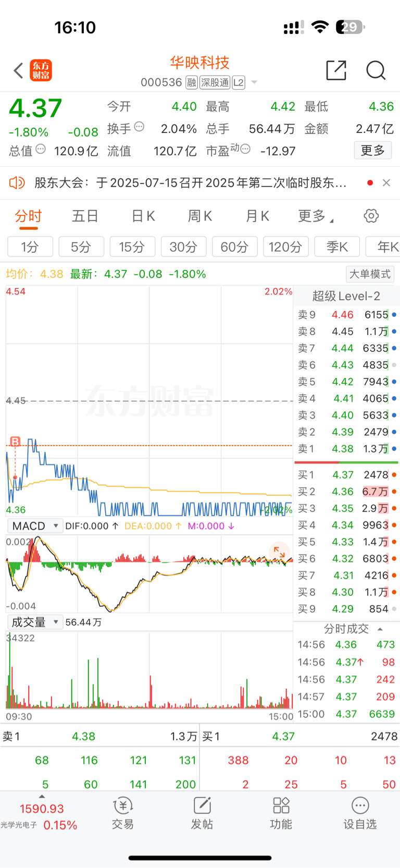The image size is (400, 868).
Task: Switch to the 月K tab
Action: 257,216
